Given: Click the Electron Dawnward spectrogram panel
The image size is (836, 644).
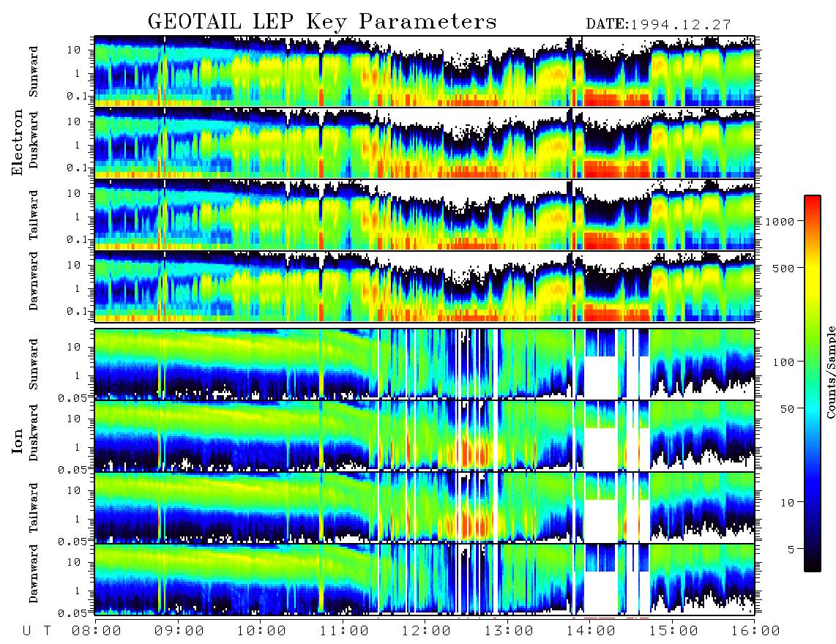Looking at the screenshot, I should click(x=425, y=286).
